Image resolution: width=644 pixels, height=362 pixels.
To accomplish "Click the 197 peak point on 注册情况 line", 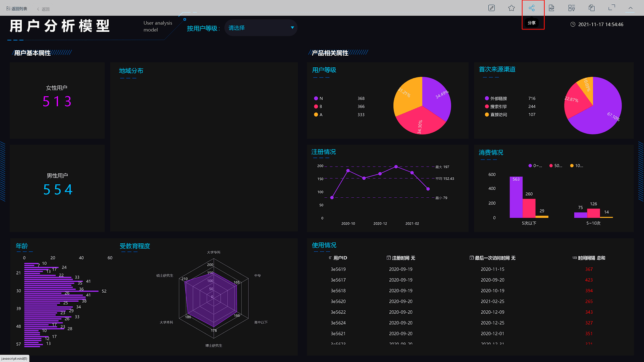I will click(396, 167).
